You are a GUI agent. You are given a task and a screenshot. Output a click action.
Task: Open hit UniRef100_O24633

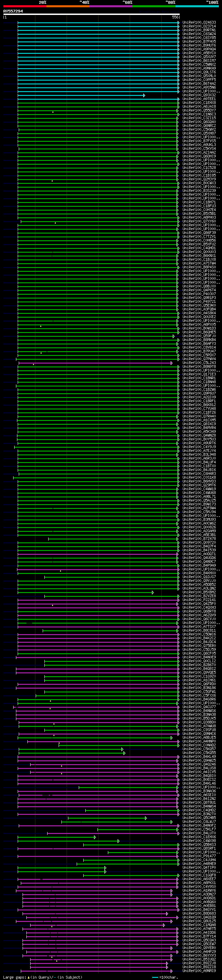199,23
